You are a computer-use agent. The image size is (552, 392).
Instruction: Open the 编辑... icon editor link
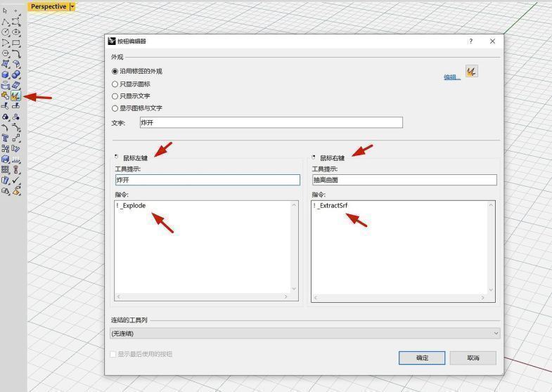[x=451, y=77]
